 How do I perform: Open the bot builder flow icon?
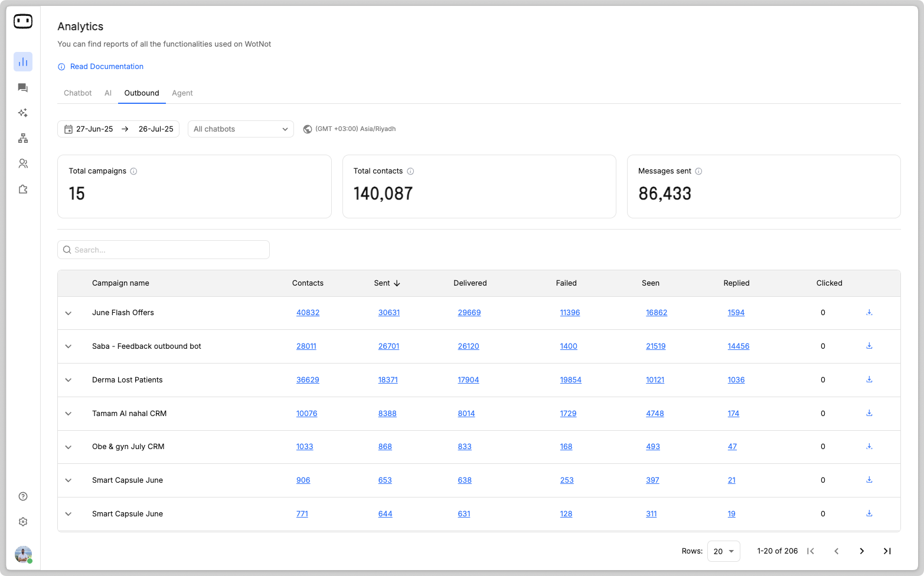(23, 138)
